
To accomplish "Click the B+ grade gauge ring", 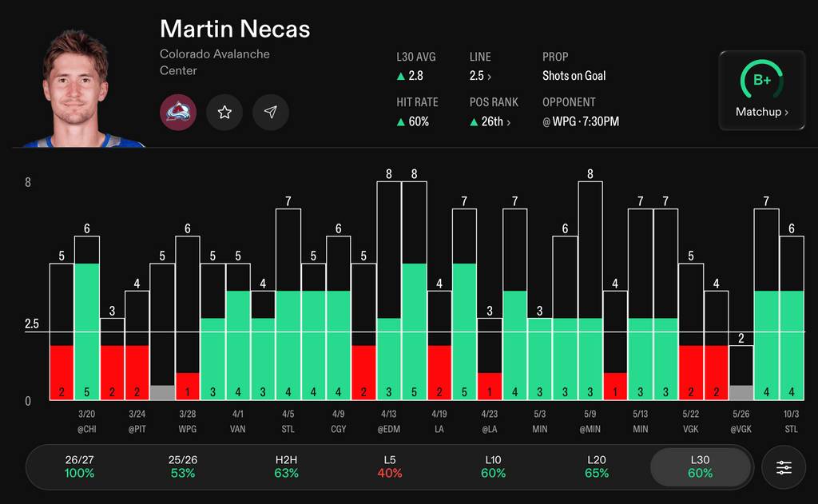I will click(761, 80).
